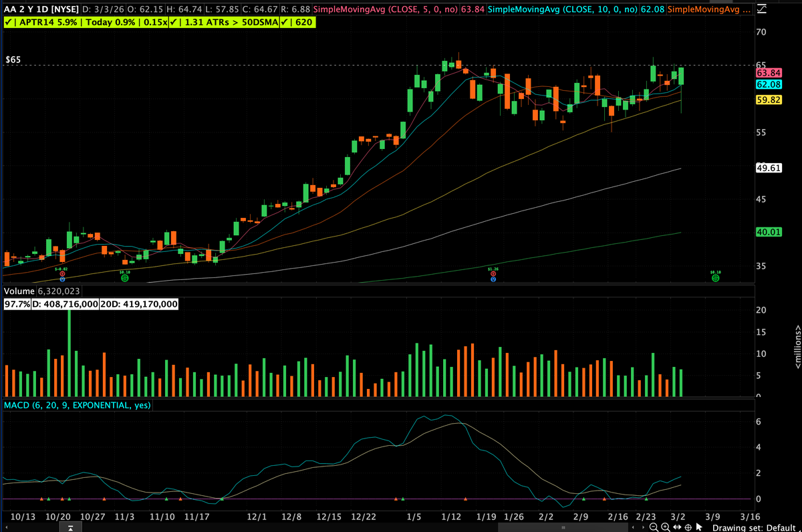Click the $65 price level line label

coord(13,59)
